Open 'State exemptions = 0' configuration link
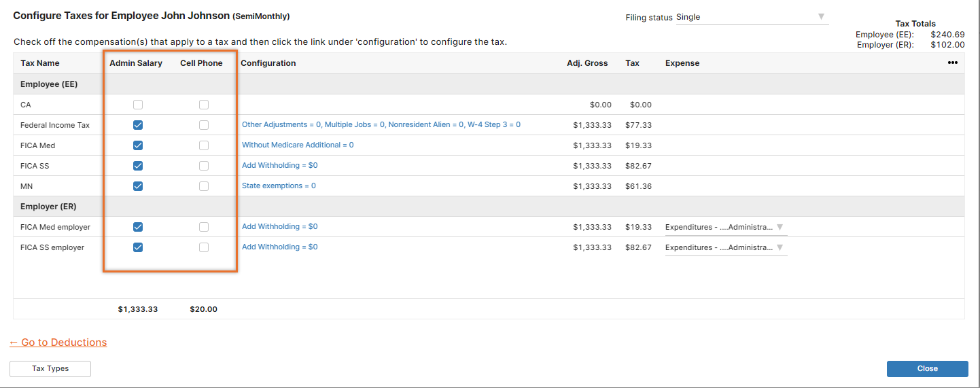The height and width of the screenshot is (388, 980). coord(279,186)
